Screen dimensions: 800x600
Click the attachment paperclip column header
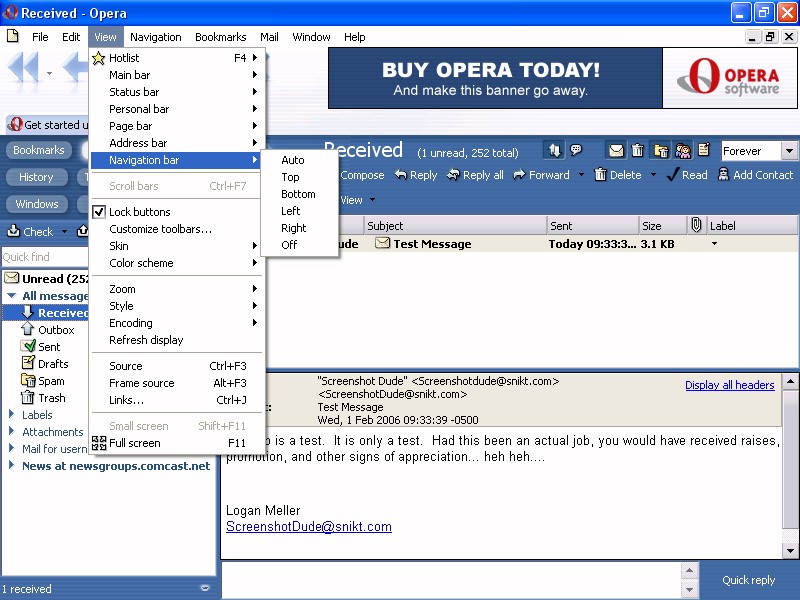[x=696, y=226]
